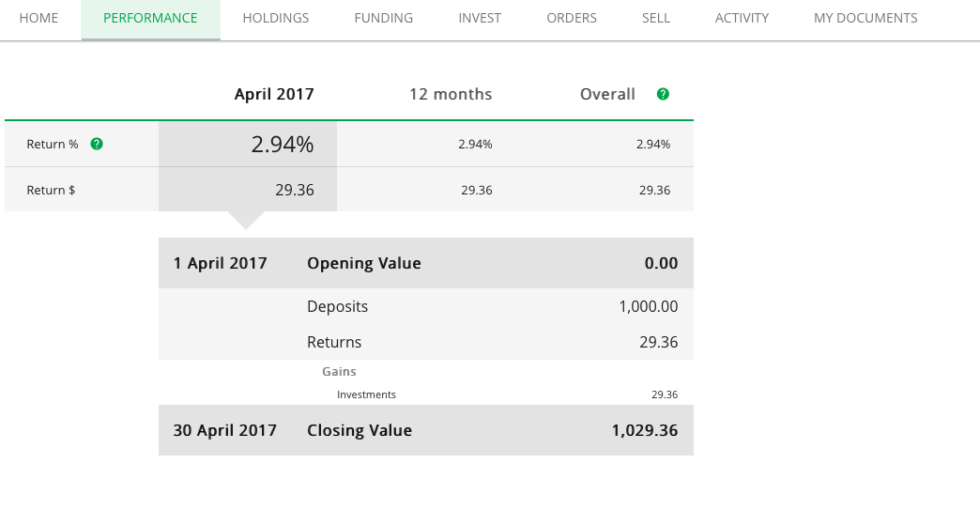Click the 29.36 April dollar return
980x510 pixels.
294,190
